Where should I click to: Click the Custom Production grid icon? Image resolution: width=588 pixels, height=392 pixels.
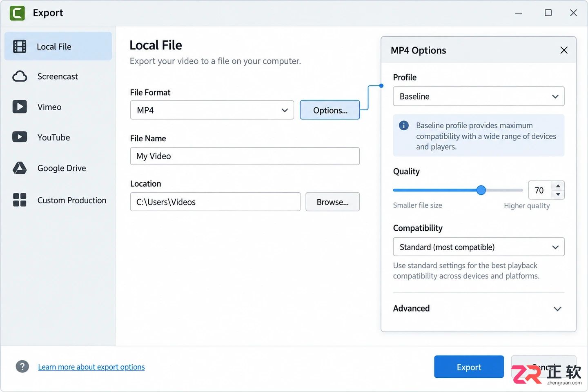tap(20, 200)
